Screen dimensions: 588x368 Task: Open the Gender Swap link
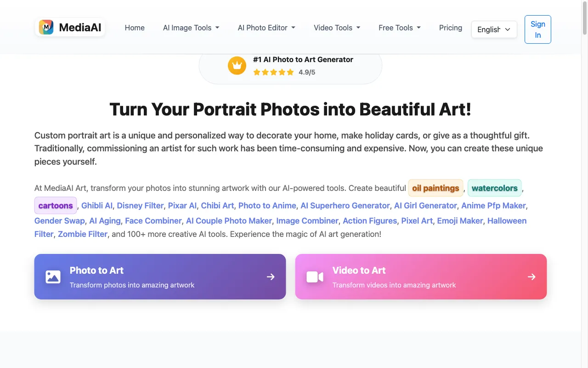click(x=60, y=221)
